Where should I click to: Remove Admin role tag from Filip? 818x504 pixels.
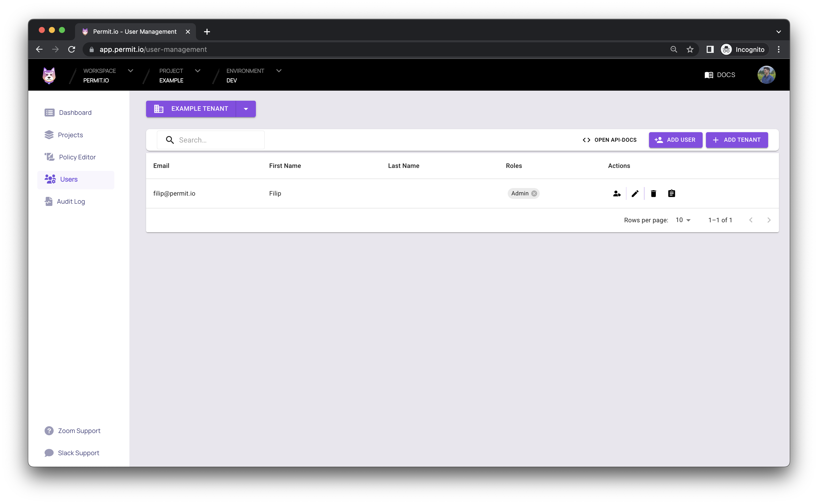pos(533,193)
